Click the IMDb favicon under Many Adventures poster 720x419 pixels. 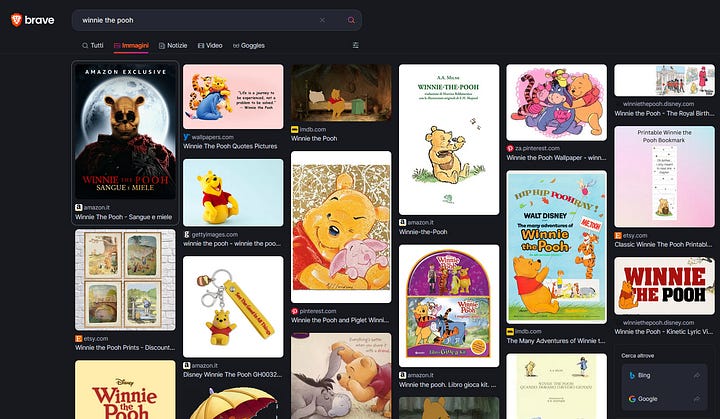pyautogui.click(x=510, y=332)
